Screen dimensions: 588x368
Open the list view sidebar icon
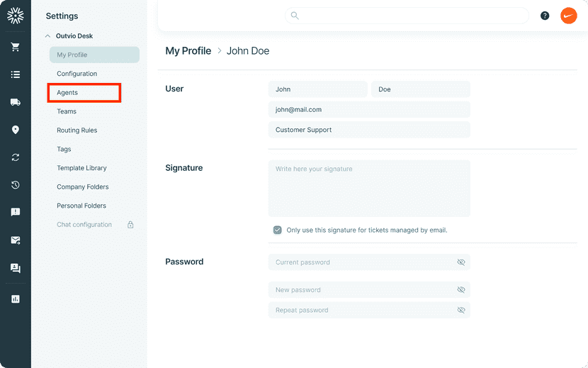[16, 74]
